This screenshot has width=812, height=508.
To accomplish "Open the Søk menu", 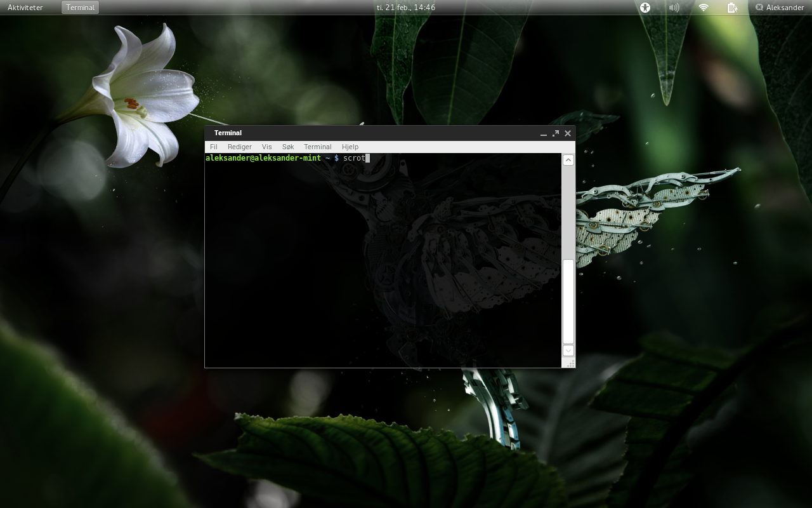I will (288, 147).
